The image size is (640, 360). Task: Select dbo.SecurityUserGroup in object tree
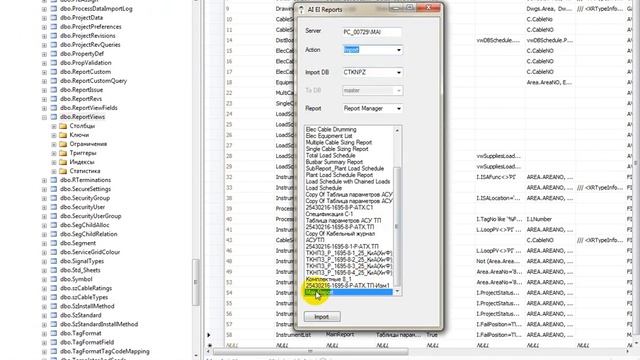pos(91,216)
